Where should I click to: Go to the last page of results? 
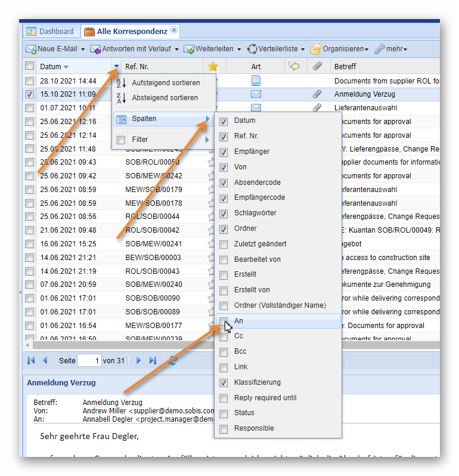point(153,360)
